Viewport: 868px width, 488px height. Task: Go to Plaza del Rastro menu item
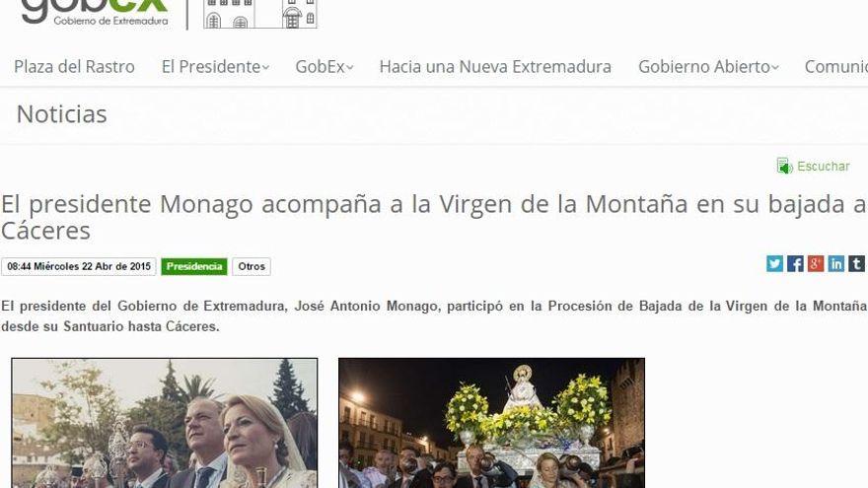click(74, 67)
